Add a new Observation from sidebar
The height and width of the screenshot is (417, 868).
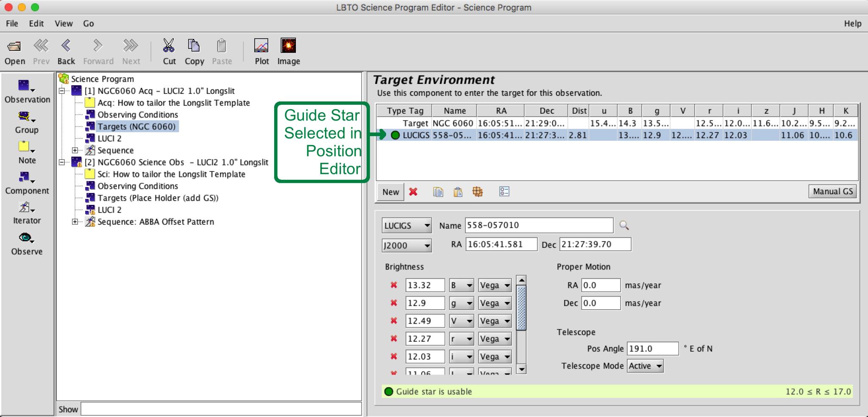tap(26, 86)
